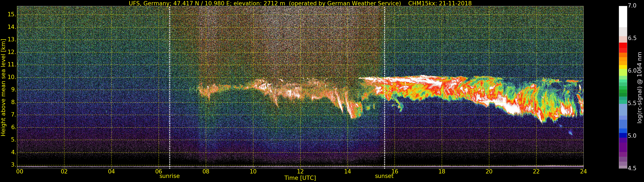The width and height of the screenshot is (644, 182).
Task: Click the "24" time tick label
Action: (583, 172)
